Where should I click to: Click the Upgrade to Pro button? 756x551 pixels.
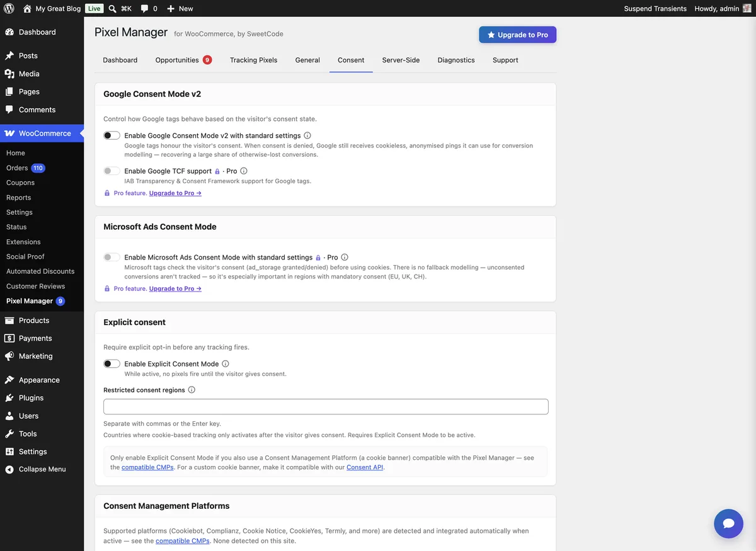[517, 35]
